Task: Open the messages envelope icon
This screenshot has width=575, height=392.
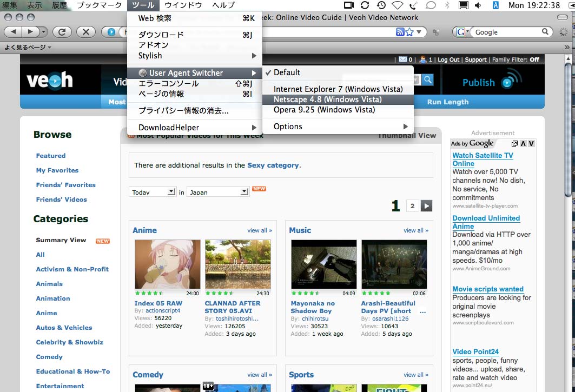Action: 402,59
